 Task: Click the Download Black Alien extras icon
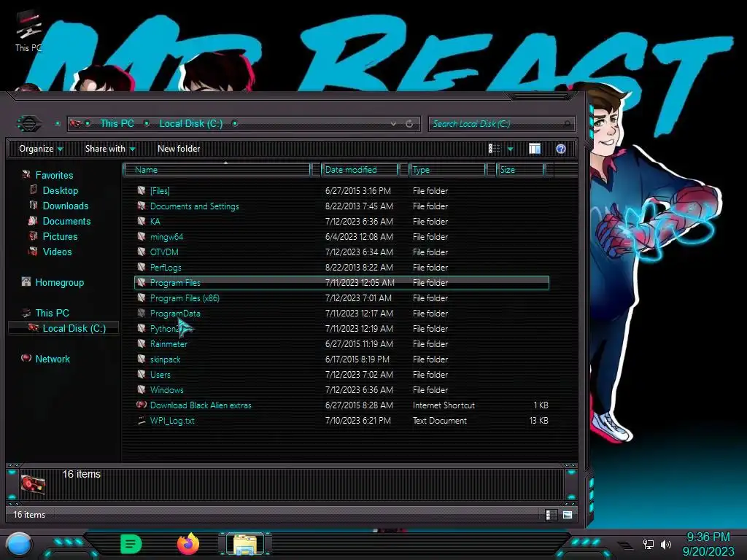[141, 405]
